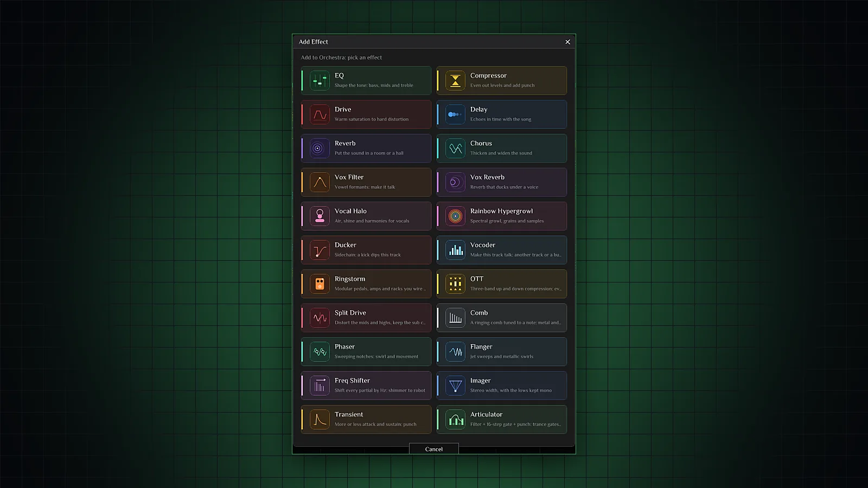Click the Compressor hourglass icon
868x488 pixels.
click(x=455, y=81)
